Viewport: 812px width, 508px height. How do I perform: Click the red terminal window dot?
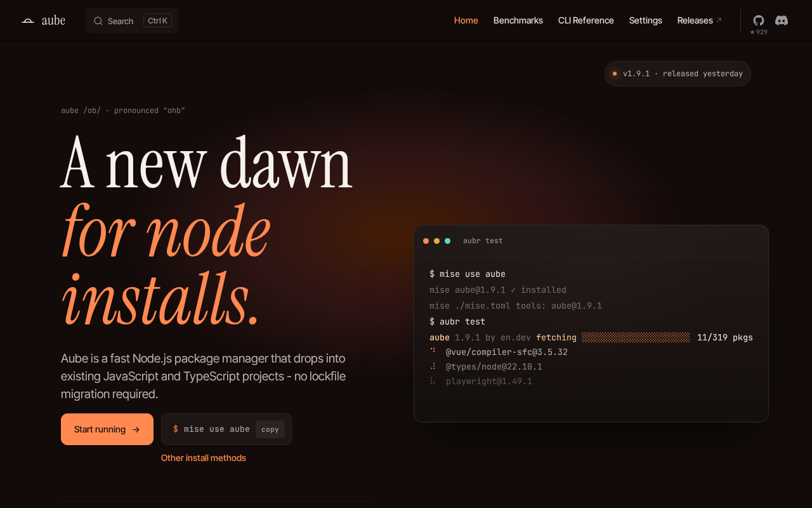[426, 241]
